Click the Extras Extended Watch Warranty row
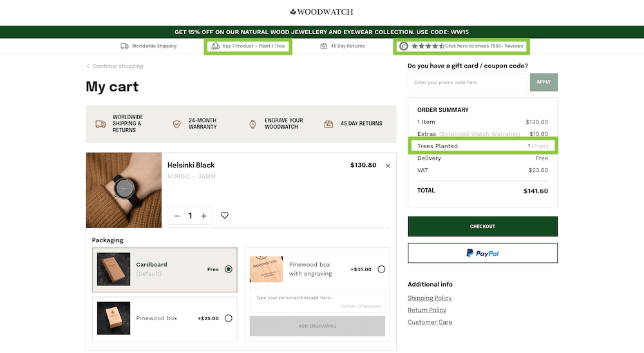Screen dimensions: 644x353 pos(482,134)
